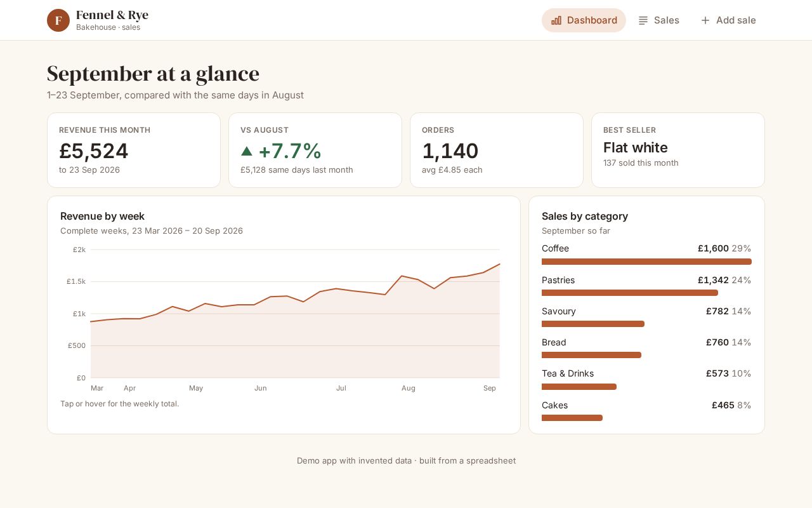Click the Flat white best seller name

[636, 147]
